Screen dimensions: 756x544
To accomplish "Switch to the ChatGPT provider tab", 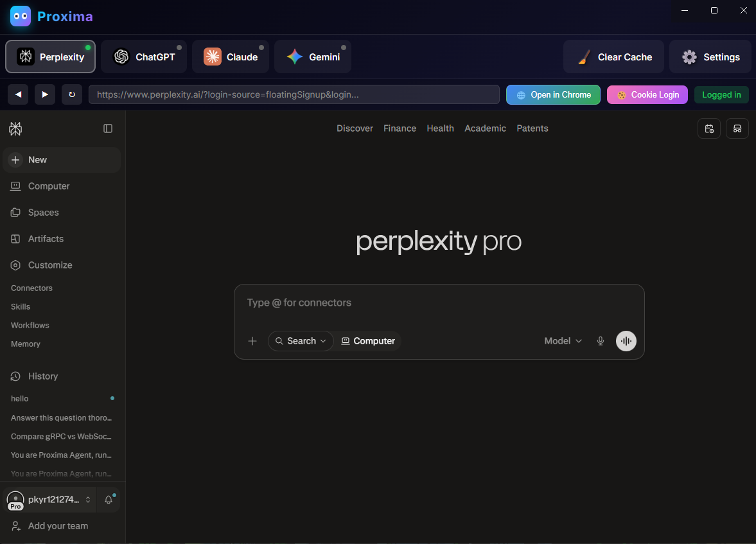I will tap(144, 57).
